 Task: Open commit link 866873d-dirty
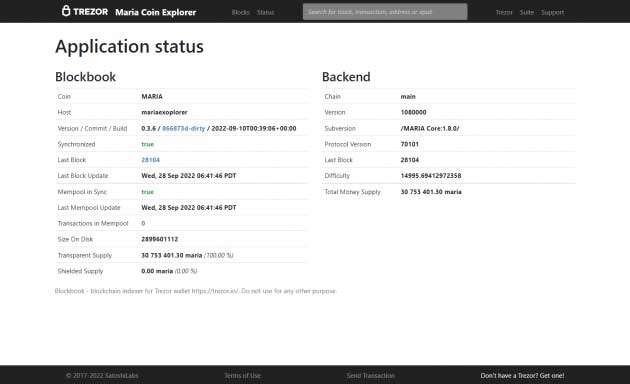coord(184,128)
